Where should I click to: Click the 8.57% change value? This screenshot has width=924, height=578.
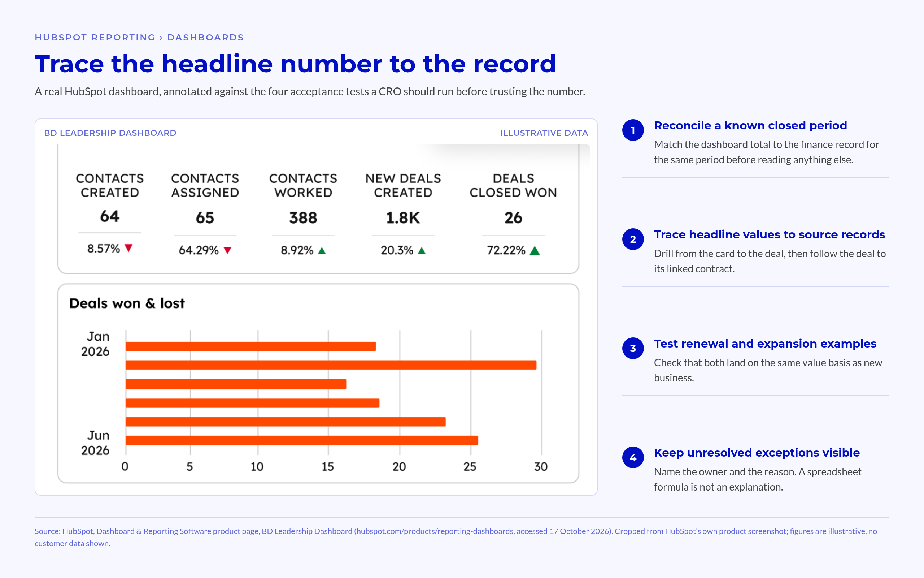(x=104, y=249)
